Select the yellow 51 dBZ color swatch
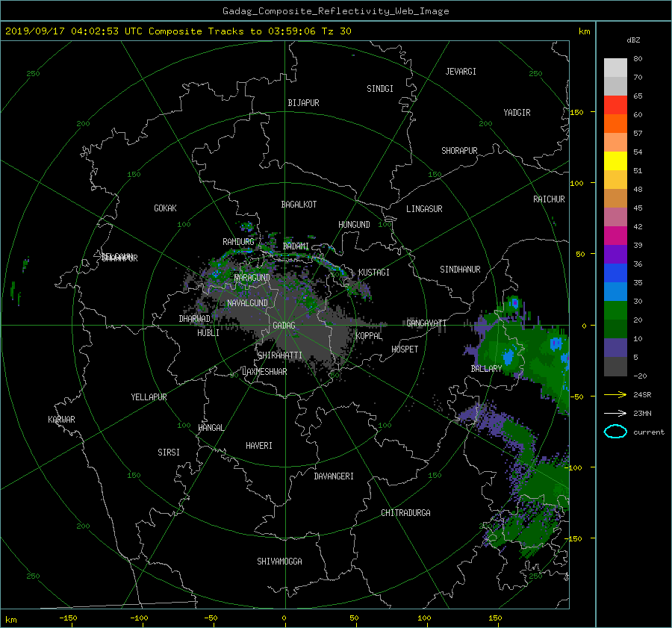The height and width of the screenshot is (628, 672). tap(615, 161)
